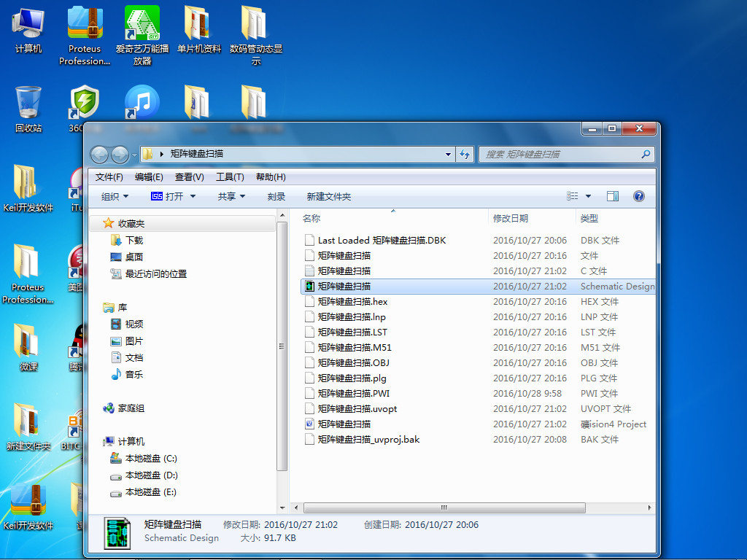Open the 数码管动态显示 desktop folder
The width and height of the screenshot is (747, 560).
[x=256, y=35]
